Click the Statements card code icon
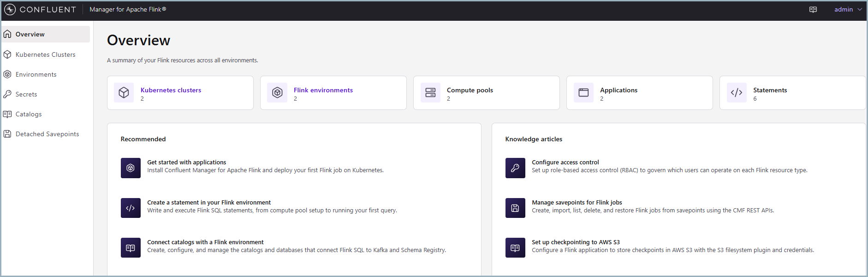Image resolution: width=868 pixels, height=277 pixels. coord(737,93)
